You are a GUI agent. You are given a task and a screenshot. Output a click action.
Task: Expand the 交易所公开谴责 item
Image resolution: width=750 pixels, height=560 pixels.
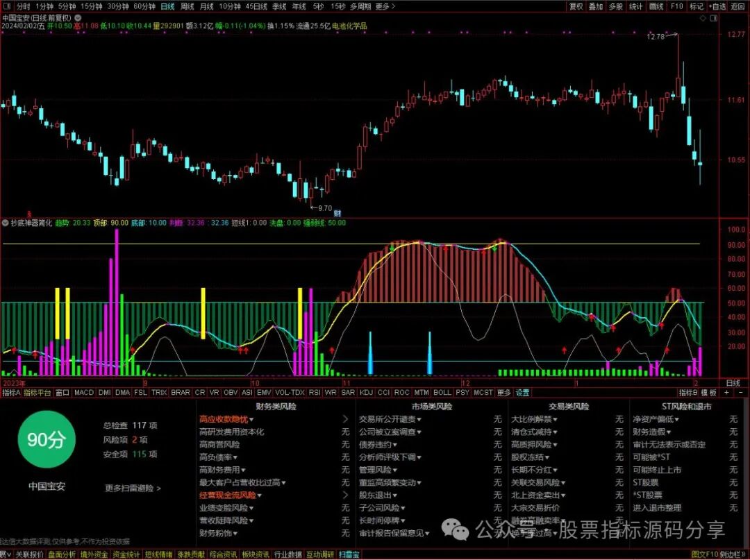click(390, 419)
